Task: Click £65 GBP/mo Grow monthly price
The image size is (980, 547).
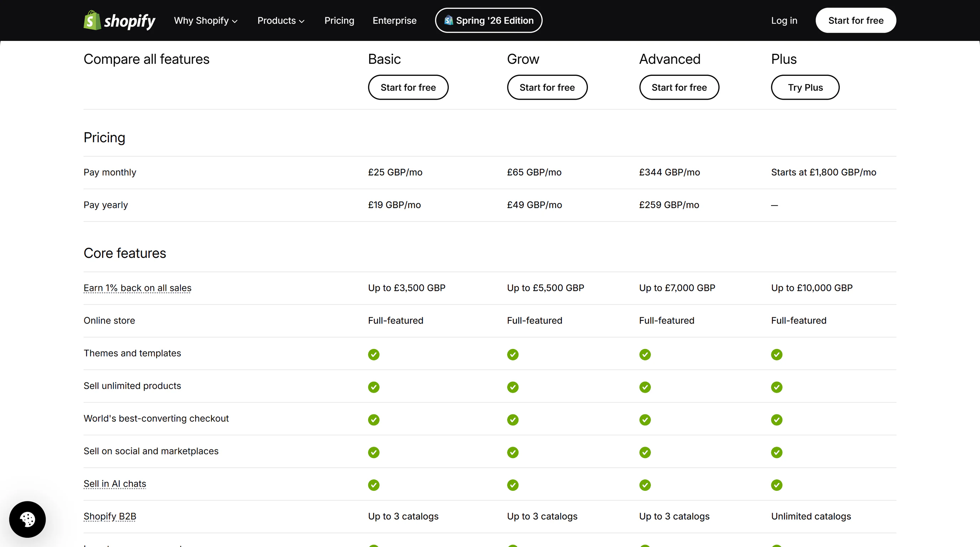Action: pos(534,172)
